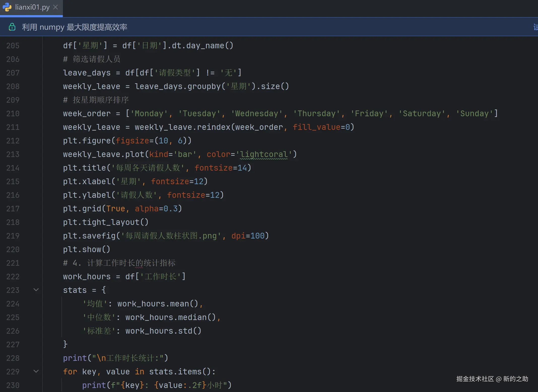Click fill_value parameter in reindex call
This screenshot has height=392, width=538.
pyautogui.click(x=316, y=127)
